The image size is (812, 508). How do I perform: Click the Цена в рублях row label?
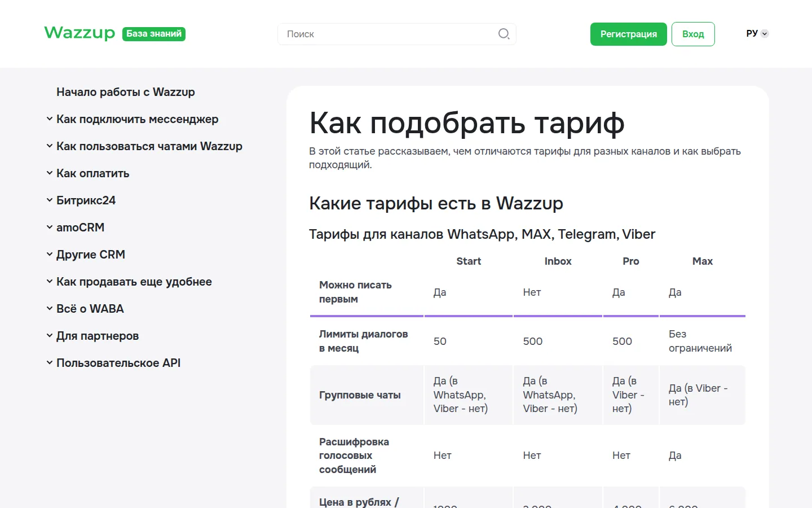pyautogui.click(x=359, y=502)
